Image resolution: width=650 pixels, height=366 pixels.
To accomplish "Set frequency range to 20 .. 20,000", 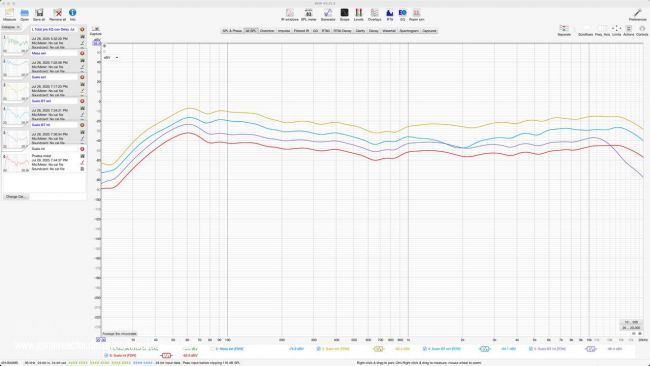I will (x=631, y=327).
